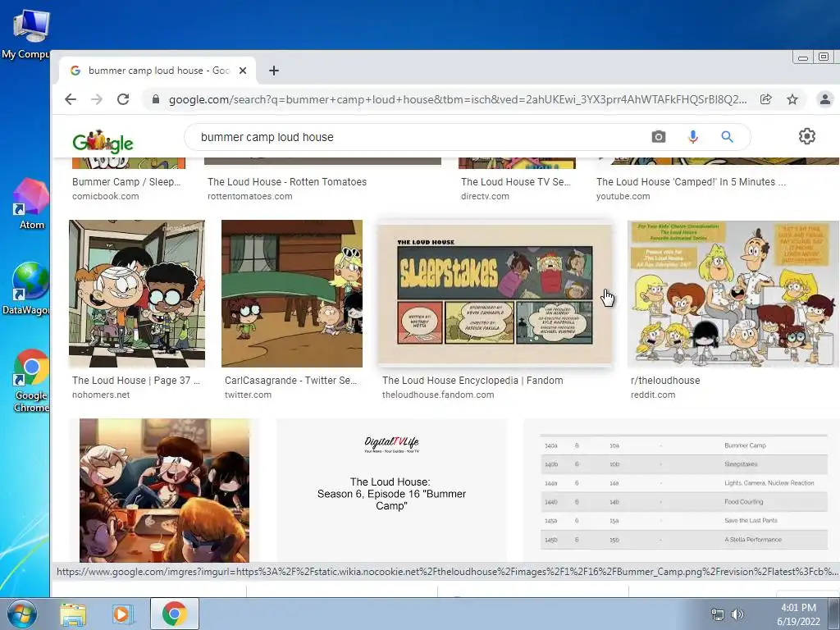Close the bummer camp loud house tab
Viewport: 840px width, 630px height.
point(243,71)
